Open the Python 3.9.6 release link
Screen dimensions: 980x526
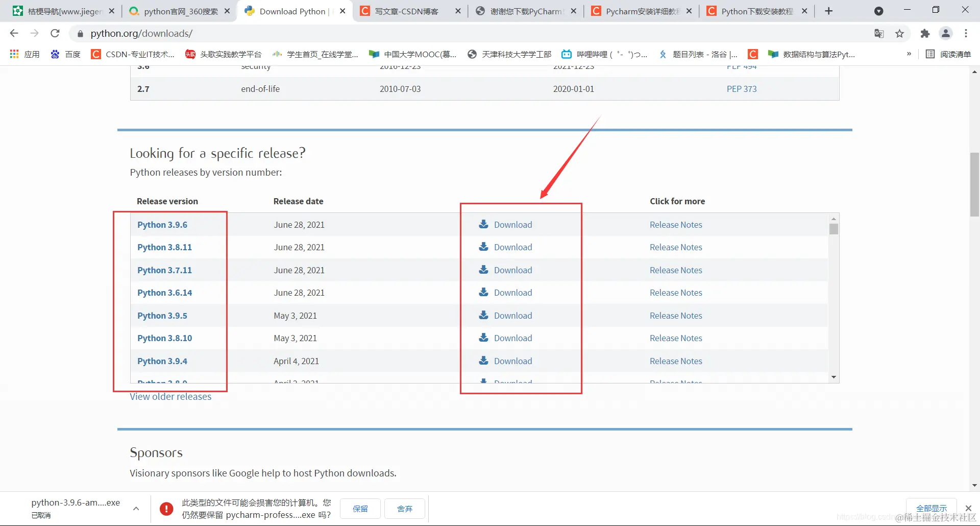point(162,225)
